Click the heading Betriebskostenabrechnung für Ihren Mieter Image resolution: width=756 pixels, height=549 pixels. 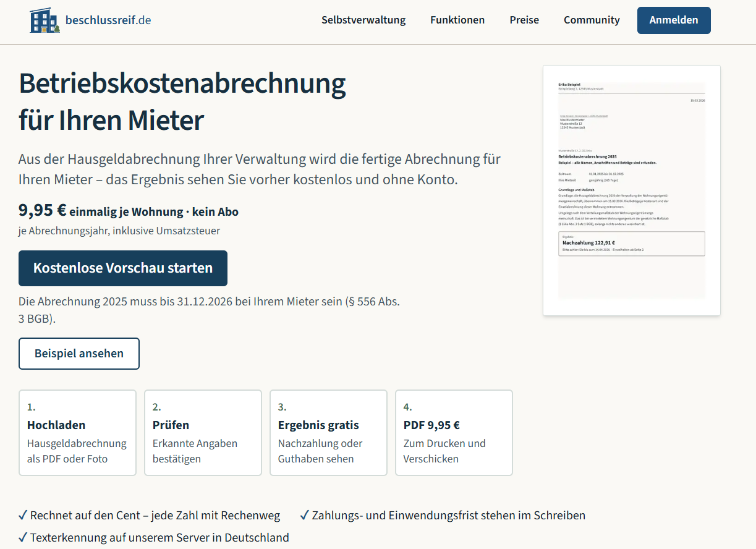(182, 102)
